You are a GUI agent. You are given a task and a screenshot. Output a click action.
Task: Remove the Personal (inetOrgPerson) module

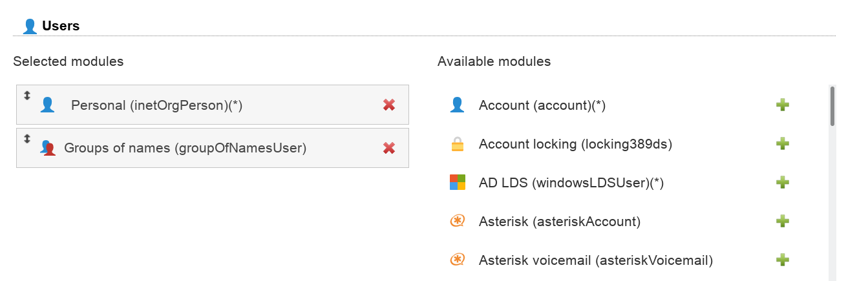click(x=389, y=105)
